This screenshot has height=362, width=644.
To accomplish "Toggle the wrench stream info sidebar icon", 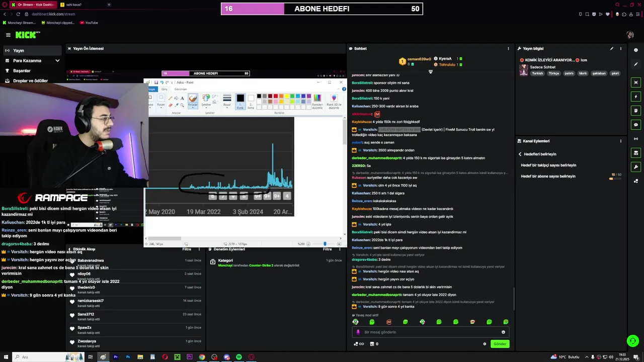I will [x=636, y=167].
